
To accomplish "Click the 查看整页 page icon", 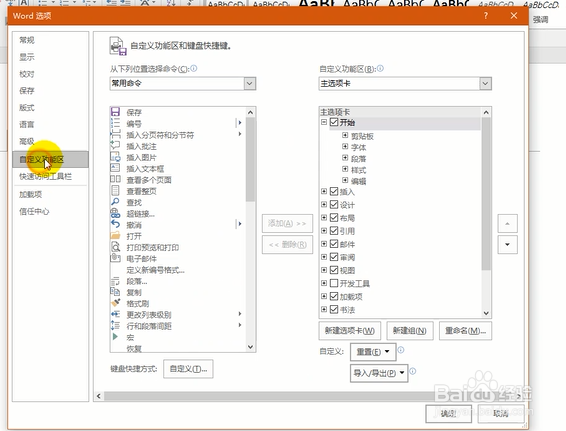I will (115, 190).
